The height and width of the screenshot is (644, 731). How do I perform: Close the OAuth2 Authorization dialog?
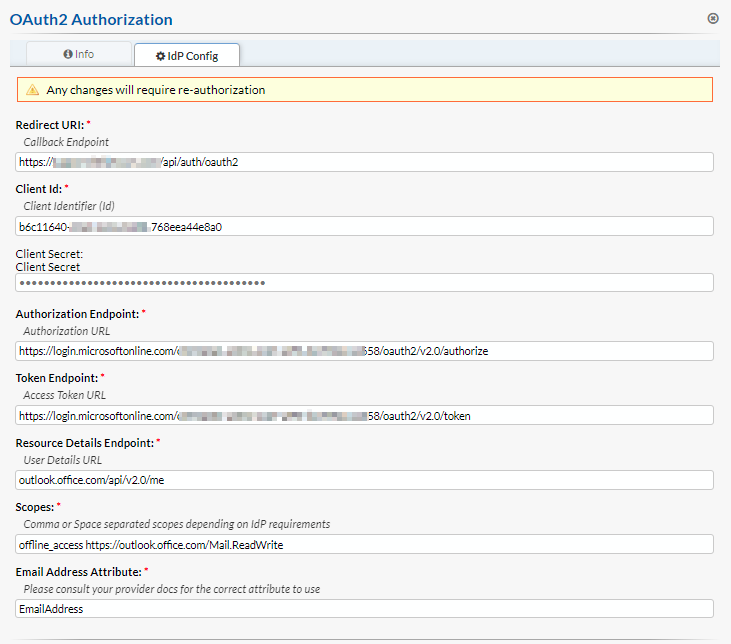click(x=713, y=18)
